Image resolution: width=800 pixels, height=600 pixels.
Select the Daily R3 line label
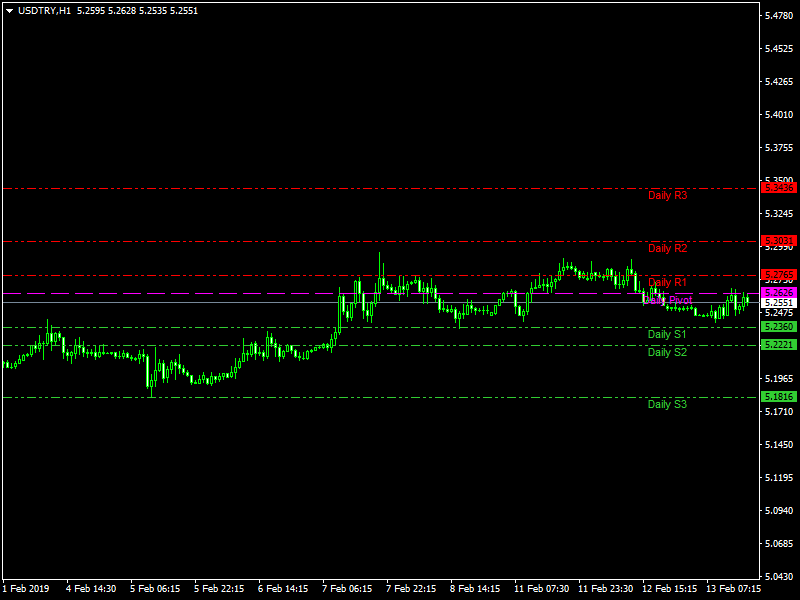667,196
